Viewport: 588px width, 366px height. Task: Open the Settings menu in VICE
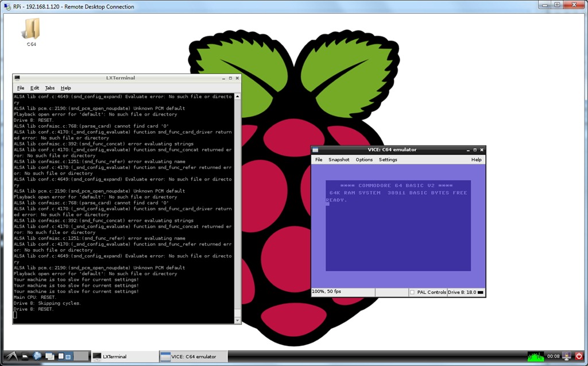(388, 160)
